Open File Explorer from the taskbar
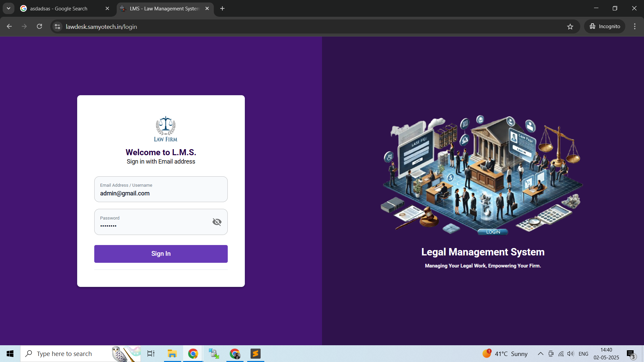The width and height of the screenshot is (644, 362). pyautogui.click(x=172, y=353)
